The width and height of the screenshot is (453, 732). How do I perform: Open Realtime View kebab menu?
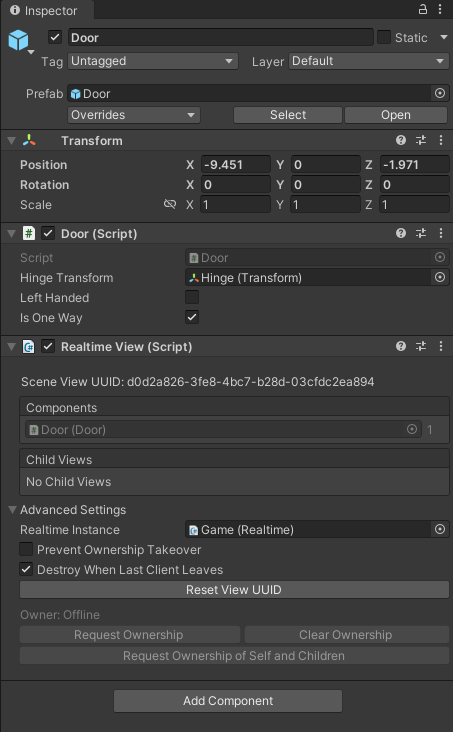point(440,346)
